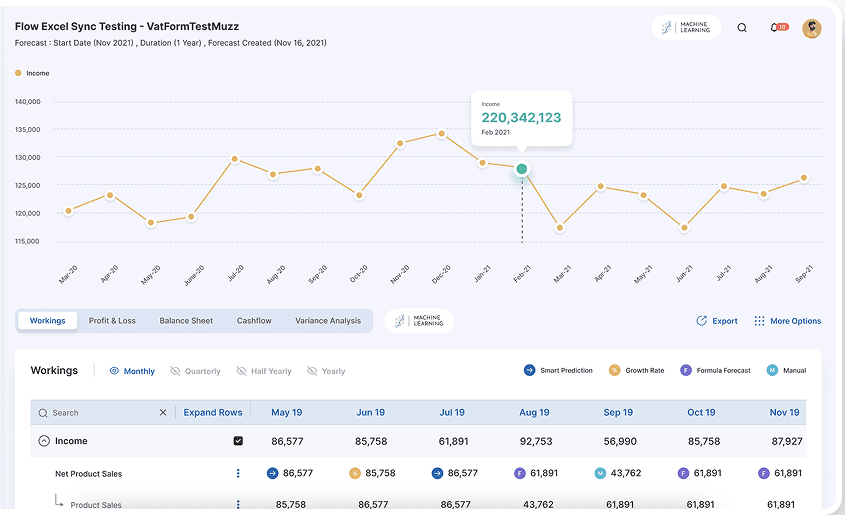Open the Cashflow tab
The width and height of the screenshot is (845, 515).
tap(254, 321)
